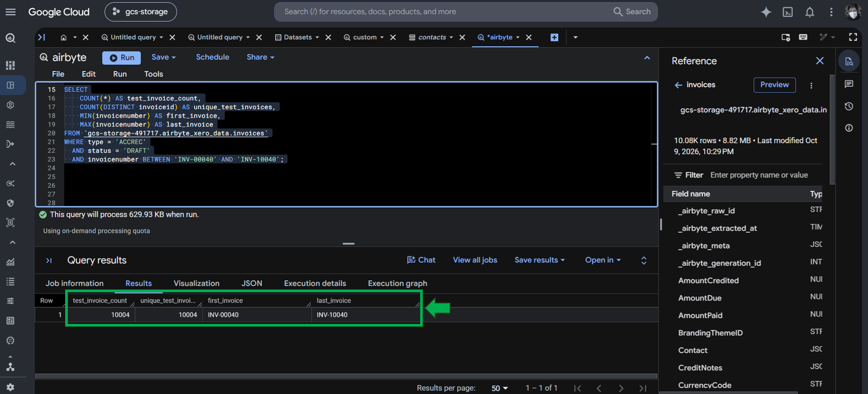Open user account avatar
Viewport: 868px width, 394px height.
853,12
